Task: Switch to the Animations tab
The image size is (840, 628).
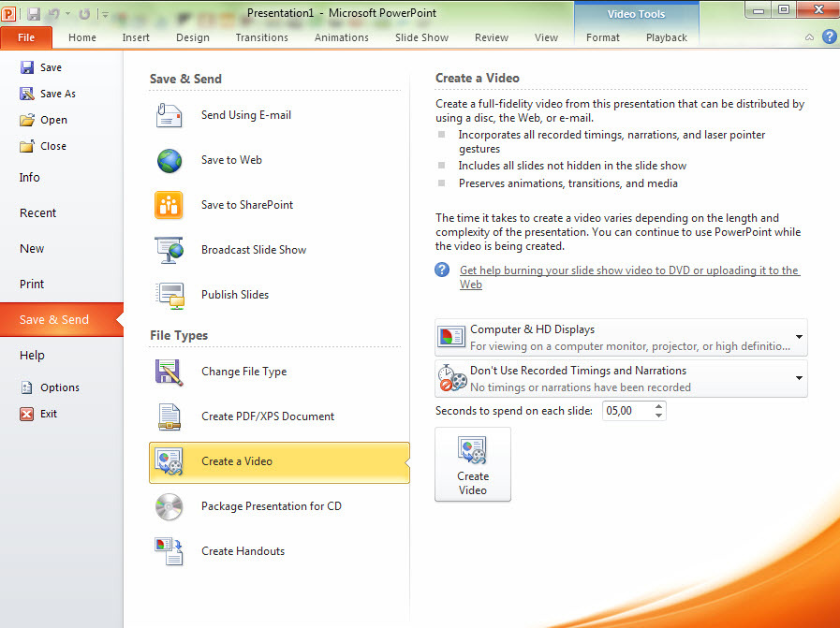Action: [x=342, y=37]
